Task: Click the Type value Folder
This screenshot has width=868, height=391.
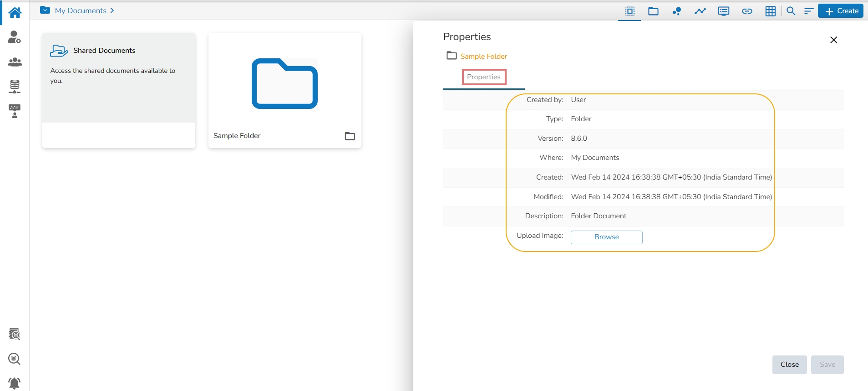Action: coord(581,118)
